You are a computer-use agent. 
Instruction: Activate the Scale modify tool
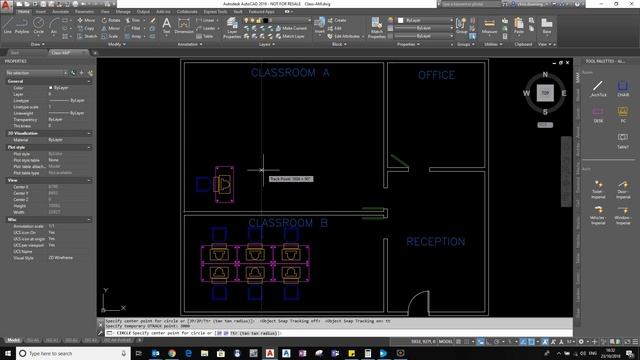pyautogui.click(x=110, y=36)
